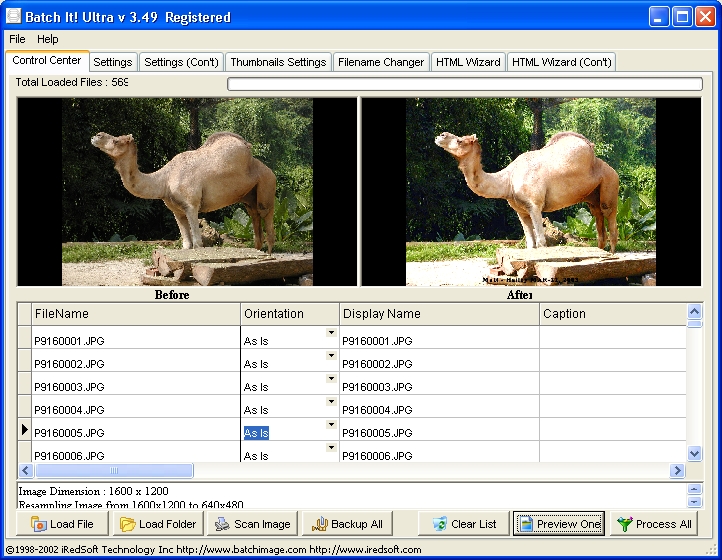
Task: Open Orientation dropdown for P9160002.JPG
Action: 331,356
